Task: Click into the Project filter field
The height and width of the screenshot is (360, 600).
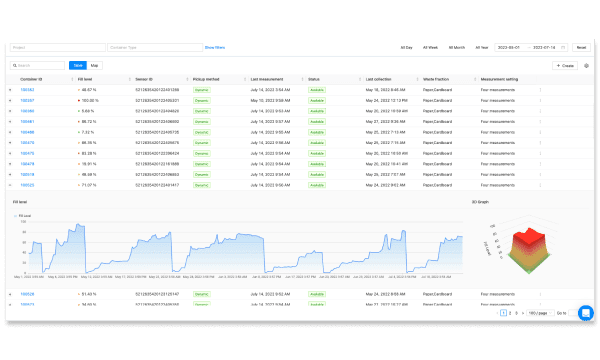Action: (x=58, y=47)
